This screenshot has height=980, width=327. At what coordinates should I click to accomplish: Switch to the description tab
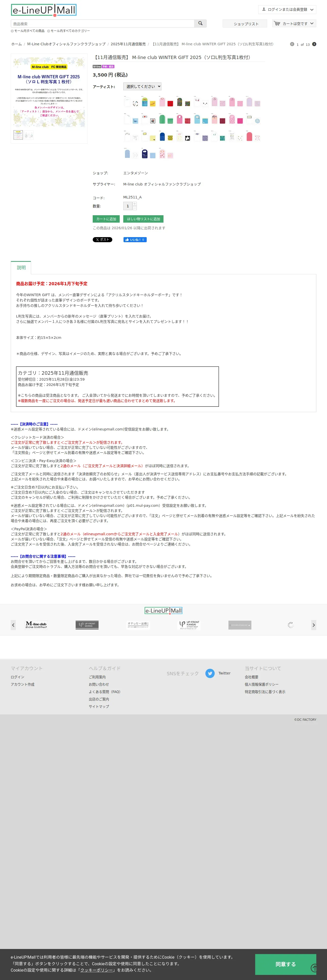pyautogui.click(x=21, y=267)
